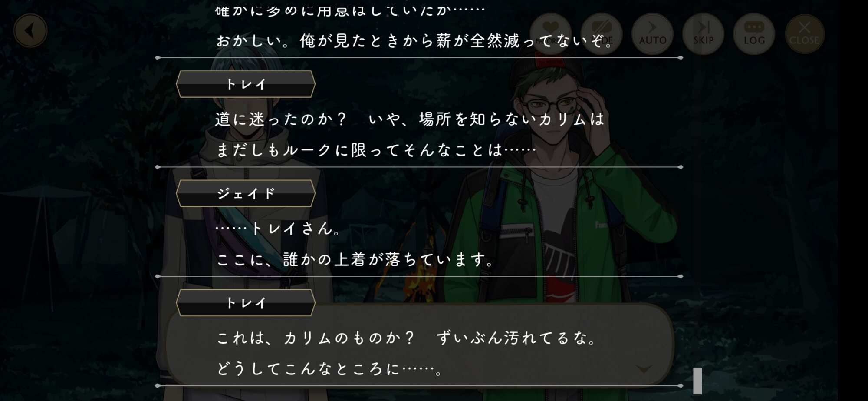Tap the line starting 道に迷ったのか

(410, 119)
